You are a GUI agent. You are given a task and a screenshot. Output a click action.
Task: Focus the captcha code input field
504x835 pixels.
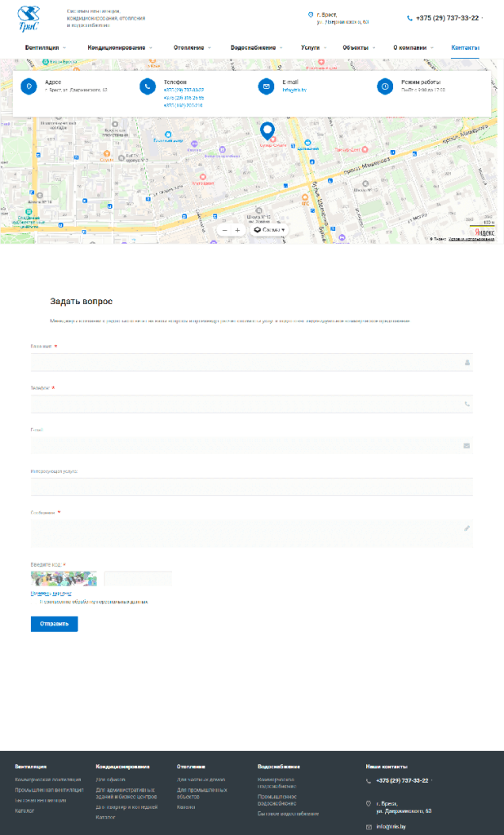click(138, 578)
